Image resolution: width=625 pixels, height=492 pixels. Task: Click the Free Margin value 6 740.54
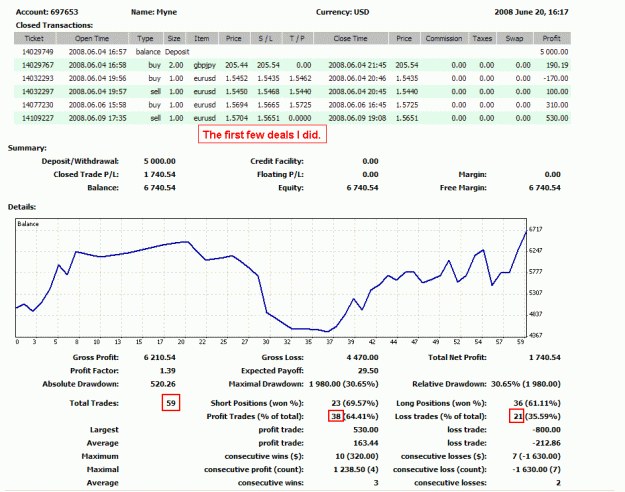pos(544,187)
